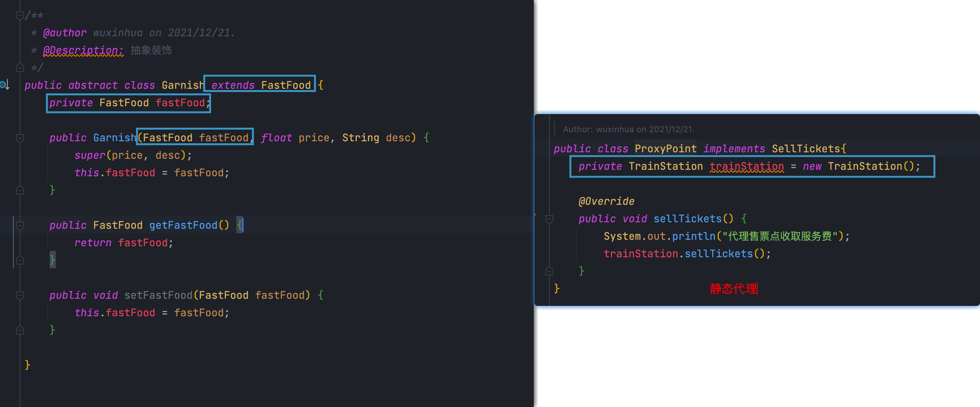
Task: Fold the setFastFood method using gutter marker
Action: click(x=20, y=295)
